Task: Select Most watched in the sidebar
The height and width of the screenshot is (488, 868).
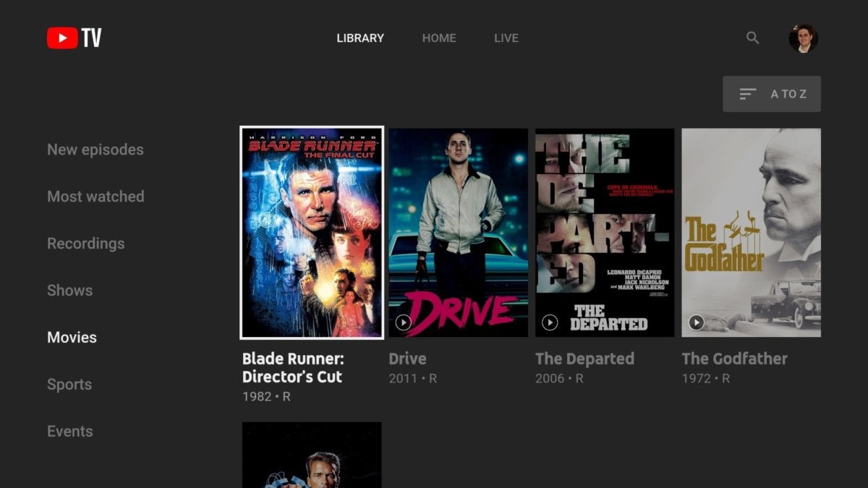Action: click(95, 197)
